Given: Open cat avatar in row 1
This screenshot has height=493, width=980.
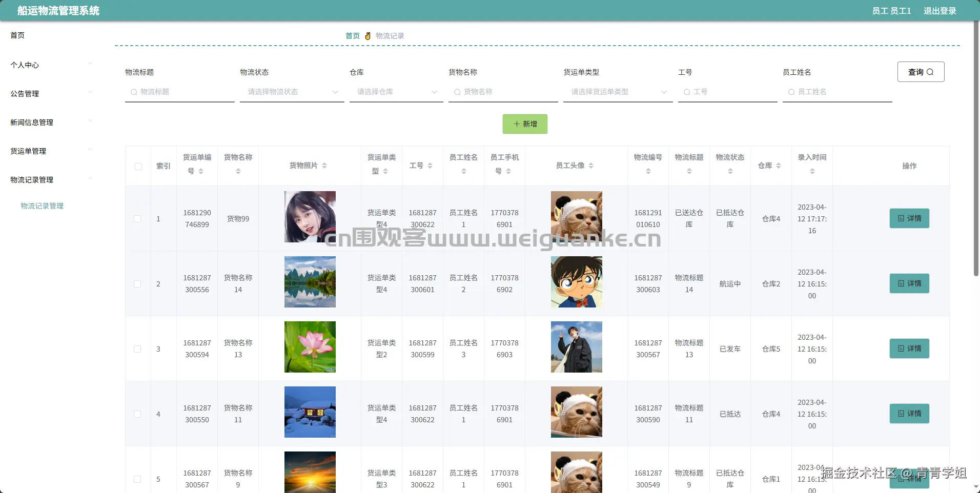Looking at the screenshot, I should point(577,217).
